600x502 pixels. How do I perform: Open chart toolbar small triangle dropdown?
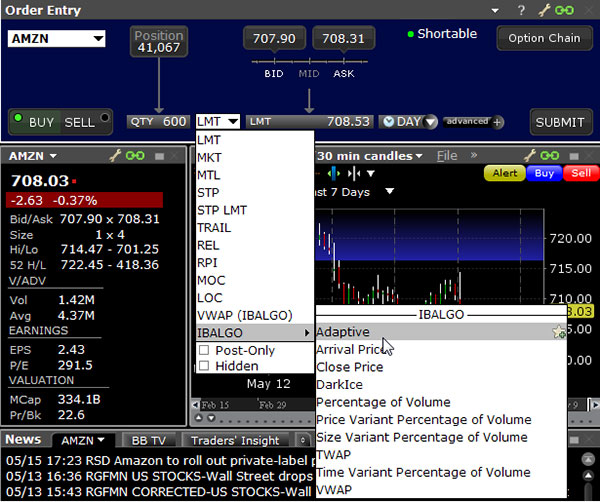click(x=370, y=174)
